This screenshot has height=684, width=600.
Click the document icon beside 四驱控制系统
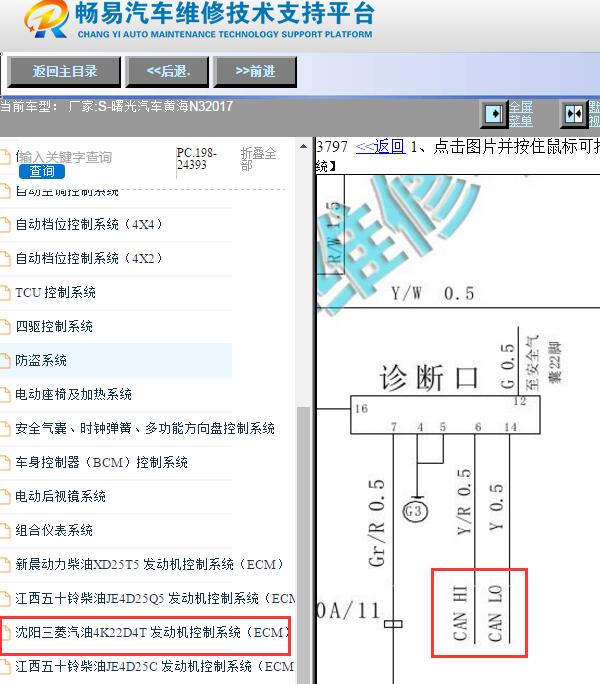point(5,327)
